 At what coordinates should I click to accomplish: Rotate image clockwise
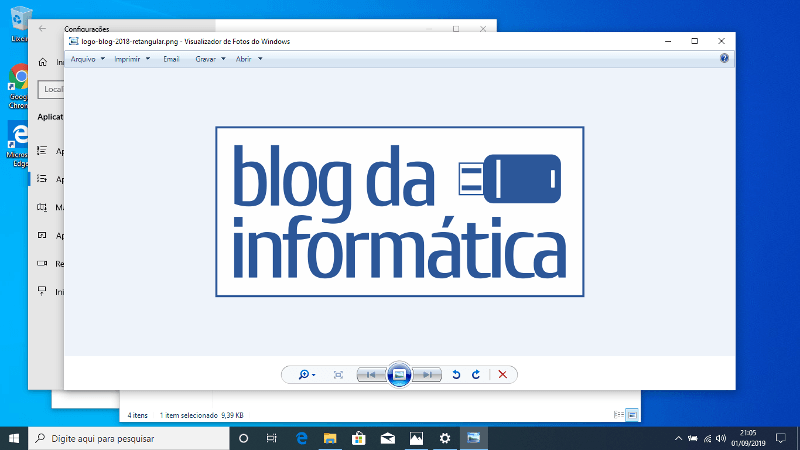pos(476,374)
